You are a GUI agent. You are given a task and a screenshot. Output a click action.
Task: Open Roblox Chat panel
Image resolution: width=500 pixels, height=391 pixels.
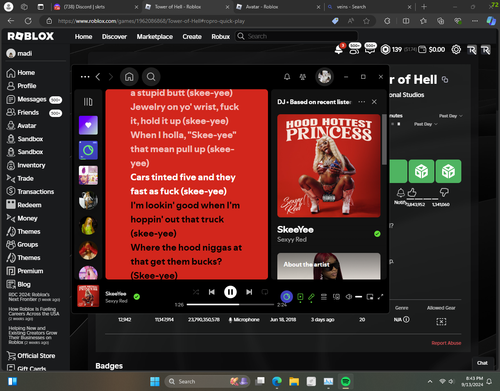[482, 363]
